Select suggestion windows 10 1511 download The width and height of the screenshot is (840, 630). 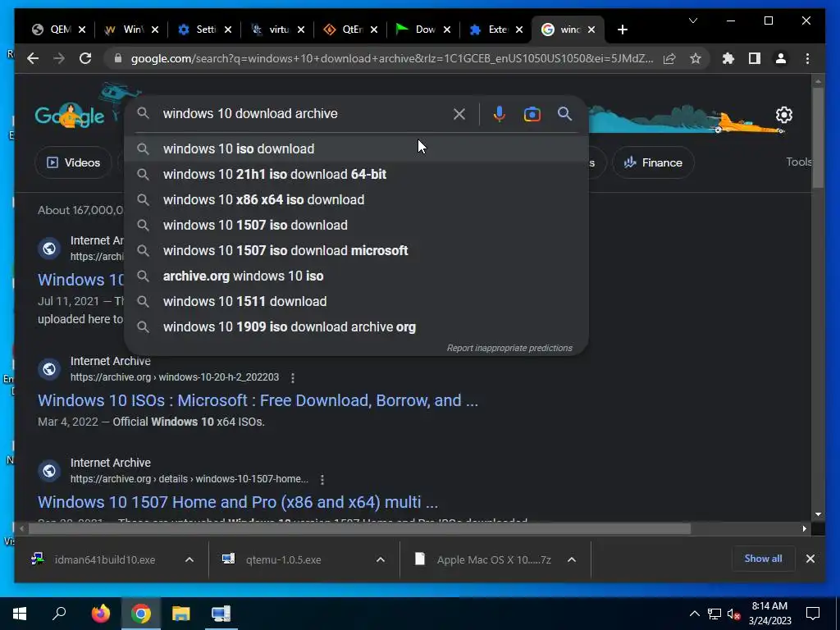click(x=356, y=301)
